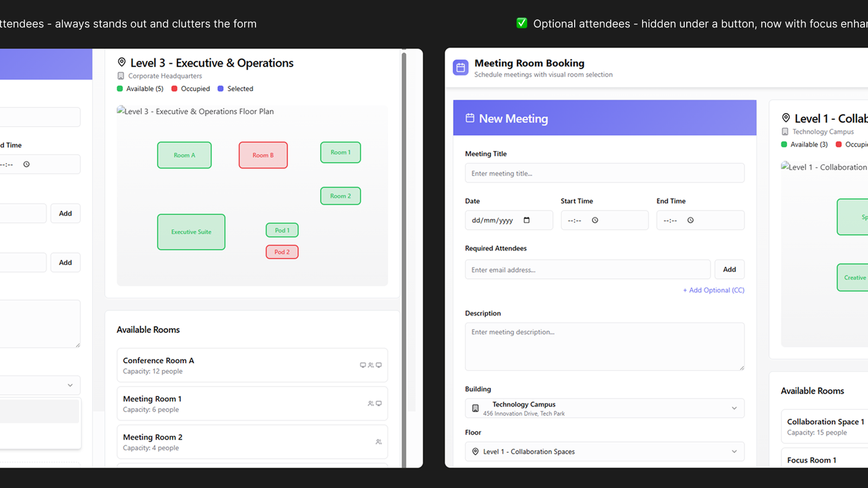
Task: Click the calendar app icon beside Meeting Room Booking
Action: coord(461,68)
